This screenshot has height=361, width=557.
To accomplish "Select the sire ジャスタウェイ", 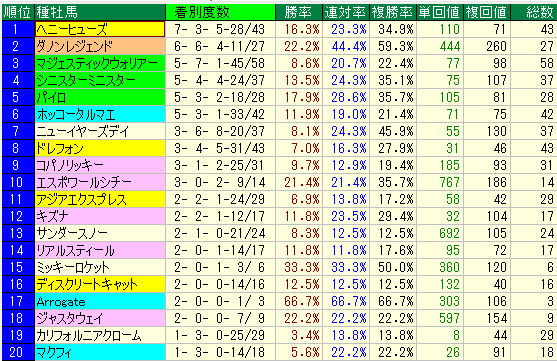I will tap(100, 318).
